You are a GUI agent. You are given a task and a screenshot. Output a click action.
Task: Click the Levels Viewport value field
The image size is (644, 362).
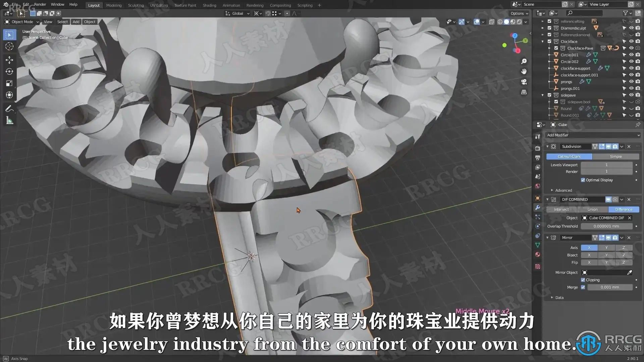pos(606,165)
